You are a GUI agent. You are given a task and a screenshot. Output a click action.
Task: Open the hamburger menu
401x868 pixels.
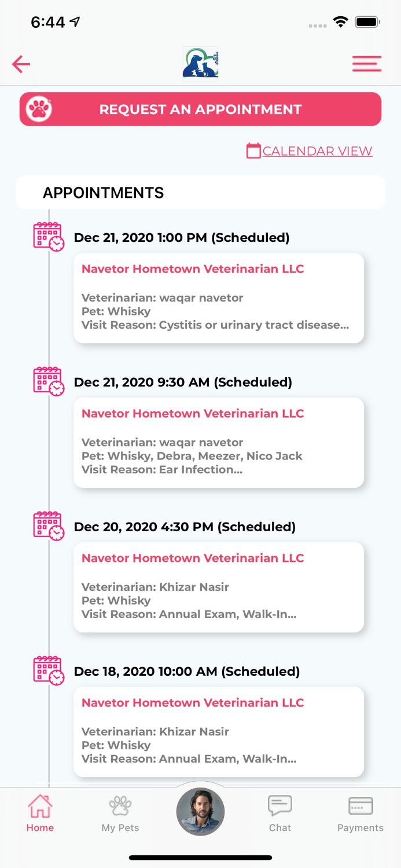click(367, 64)
